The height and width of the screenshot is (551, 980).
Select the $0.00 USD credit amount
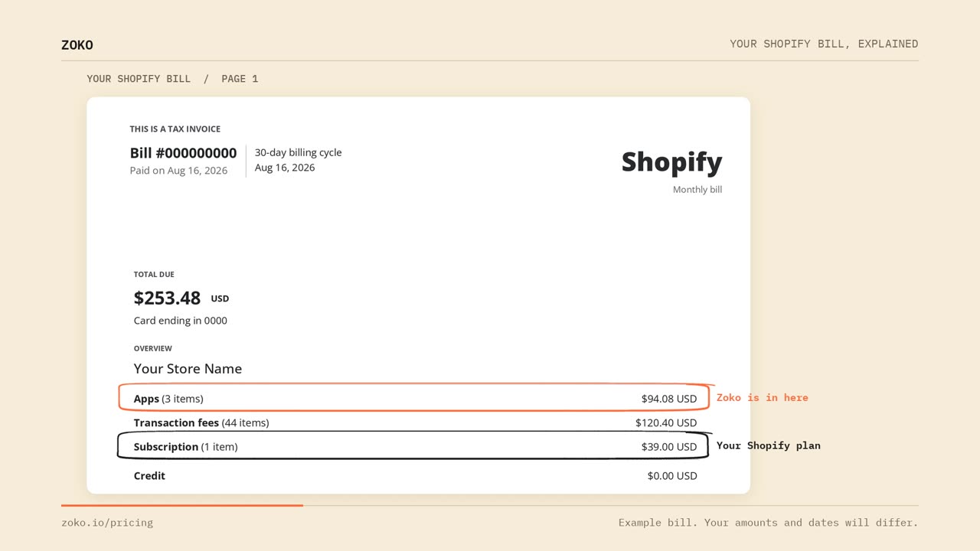[x=672, y=476]
